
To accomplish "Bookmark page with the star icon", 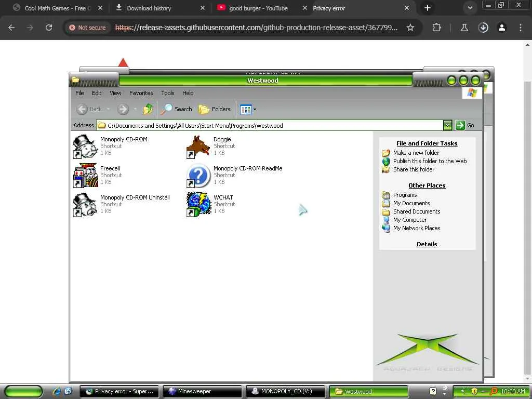I will click(x=410, y=28).
